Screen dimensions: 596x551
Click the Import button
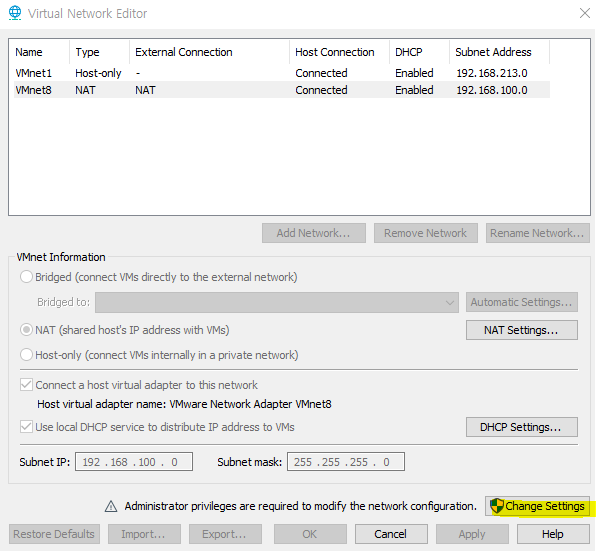144,534
